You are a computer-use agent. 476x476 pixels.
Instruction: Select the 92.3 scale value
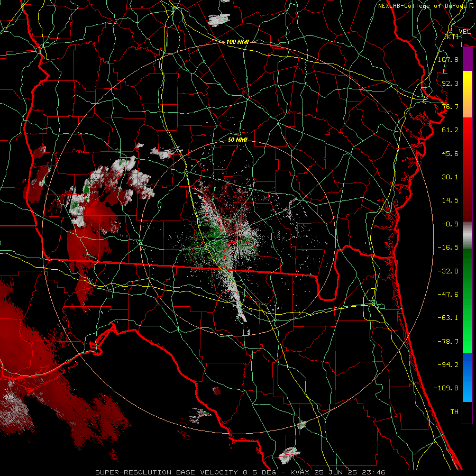coord(450,83)
